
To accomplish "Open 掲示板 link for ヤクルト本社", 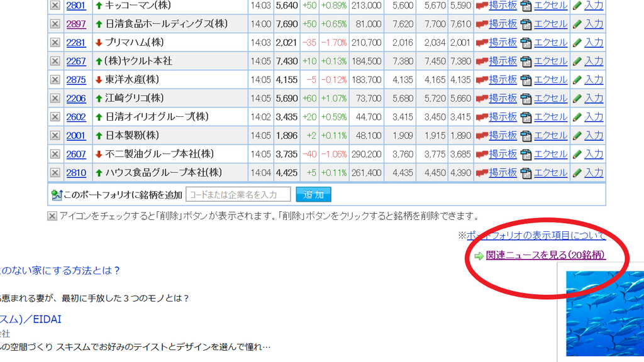I will [x=502, y=61].
